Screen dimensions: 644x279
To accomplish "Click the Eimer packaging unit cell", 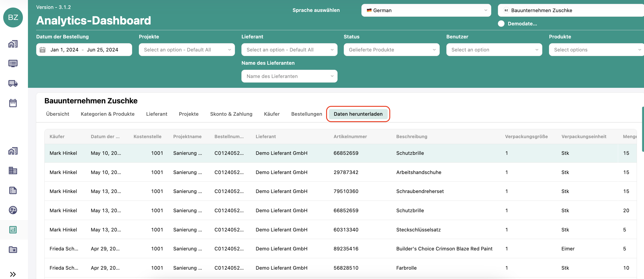I will (568, 249).
